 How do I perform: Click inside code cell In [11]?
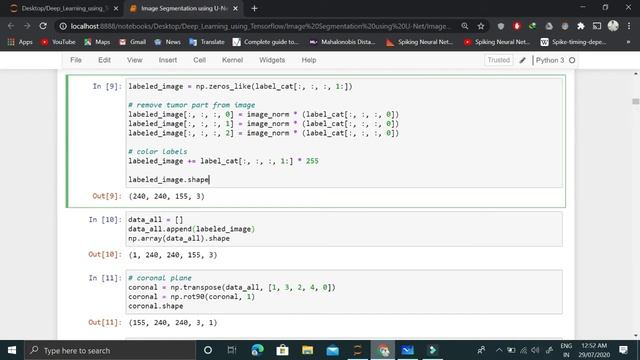(344, 292)
